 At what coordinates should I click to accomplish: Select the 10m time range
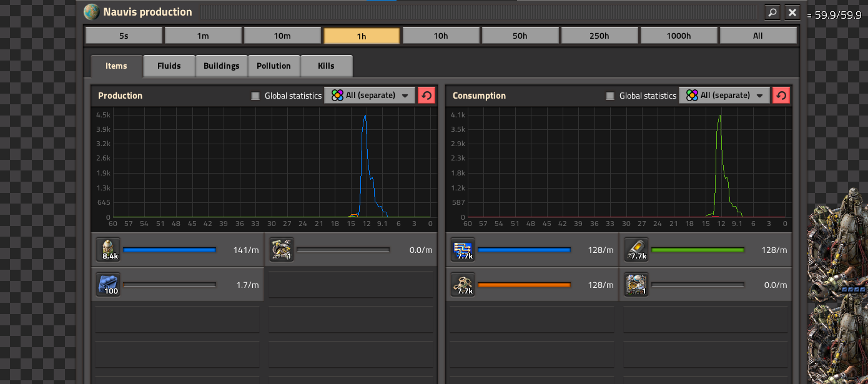tap(282, 36)
